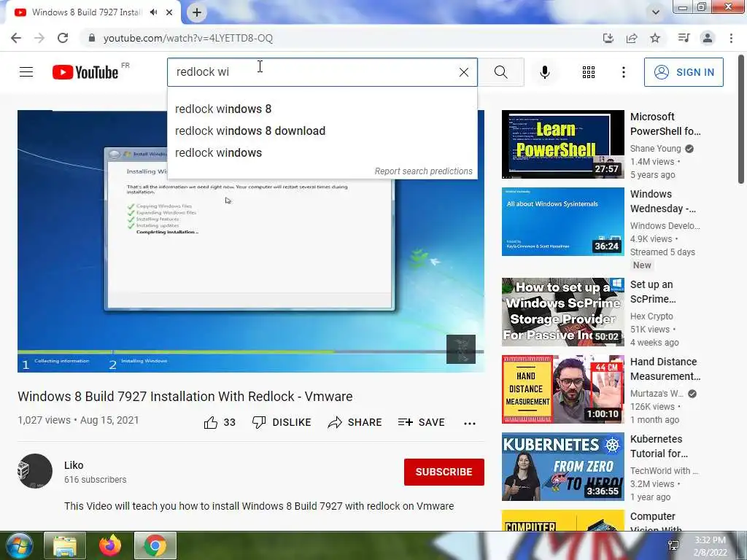The width and height of the screenshot is (747, 560).
Task: Click the DISLIKE button
Action: (282, 422)
